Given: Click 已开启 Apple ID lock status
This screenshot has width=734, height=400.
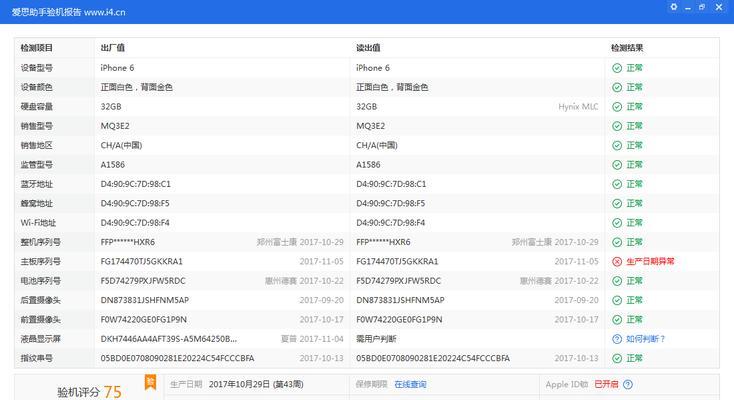Looking at the screenshot, I should click(x=606, y=384).
